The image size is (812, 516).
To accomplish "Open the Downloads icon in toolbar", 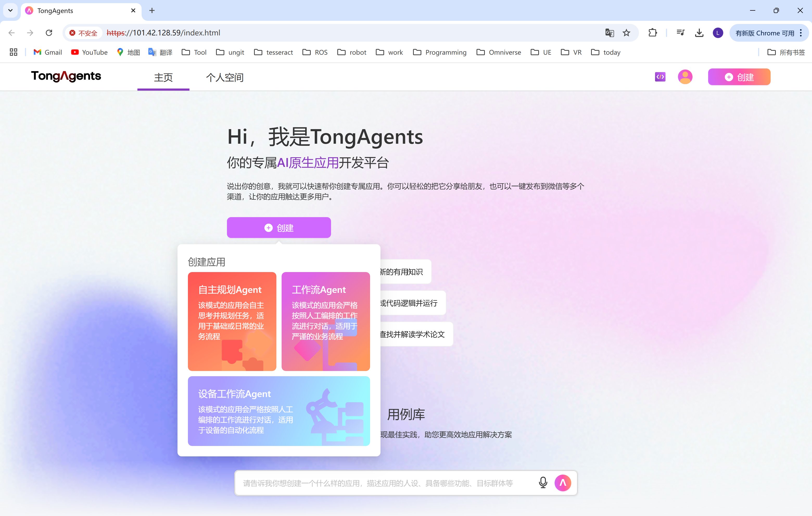I will pos(699,33).
